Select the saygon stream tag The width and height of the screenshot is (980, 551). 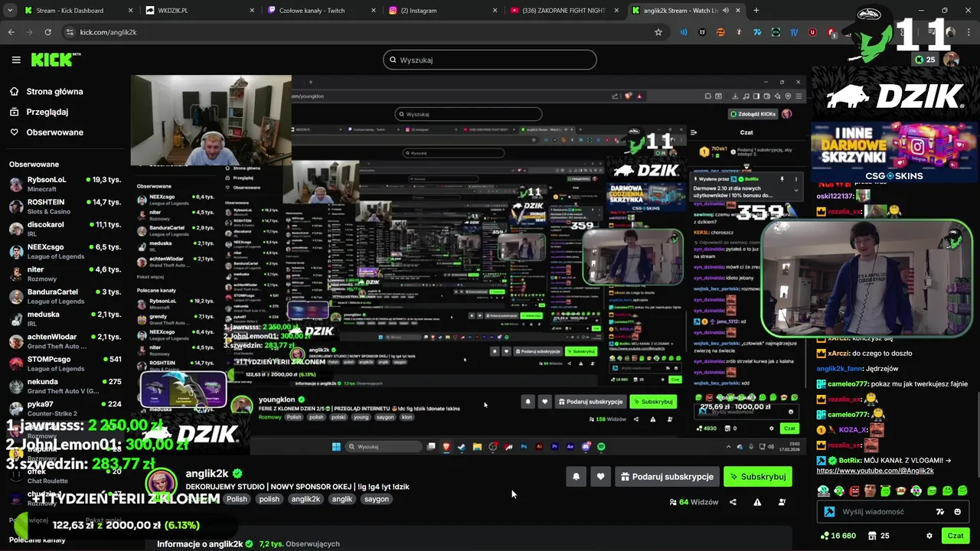pos(377,499)
